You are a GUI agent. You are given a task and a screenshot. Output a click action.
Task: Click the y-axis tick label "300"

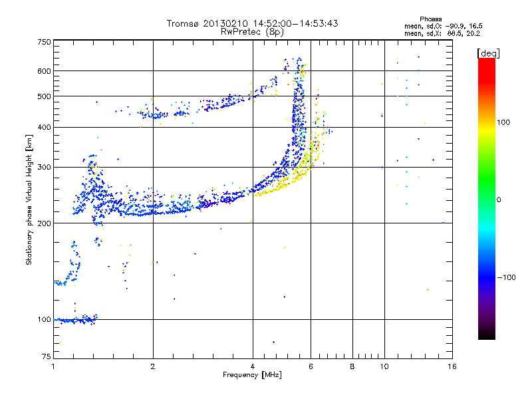[44, 168]
